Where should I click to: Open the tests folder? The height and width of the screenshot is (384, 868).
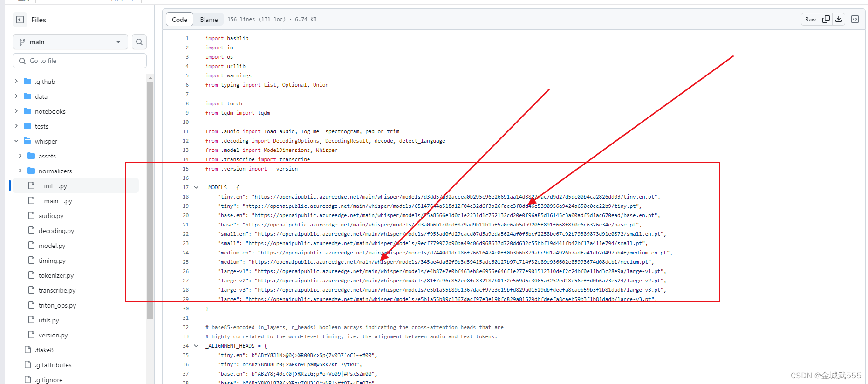[x=41, y=126]
